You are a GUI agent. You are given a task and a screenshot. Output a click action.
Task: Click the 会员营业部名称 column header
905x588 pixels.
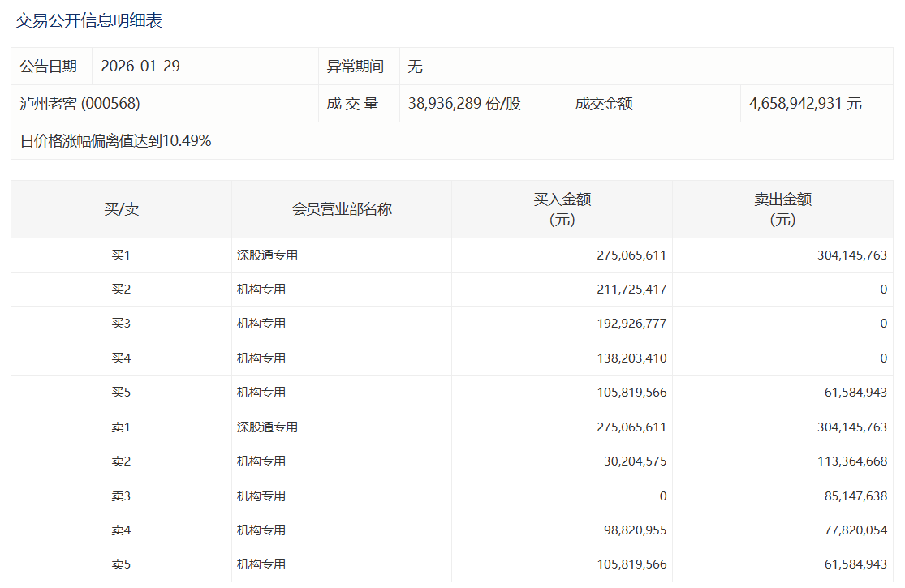342,209
